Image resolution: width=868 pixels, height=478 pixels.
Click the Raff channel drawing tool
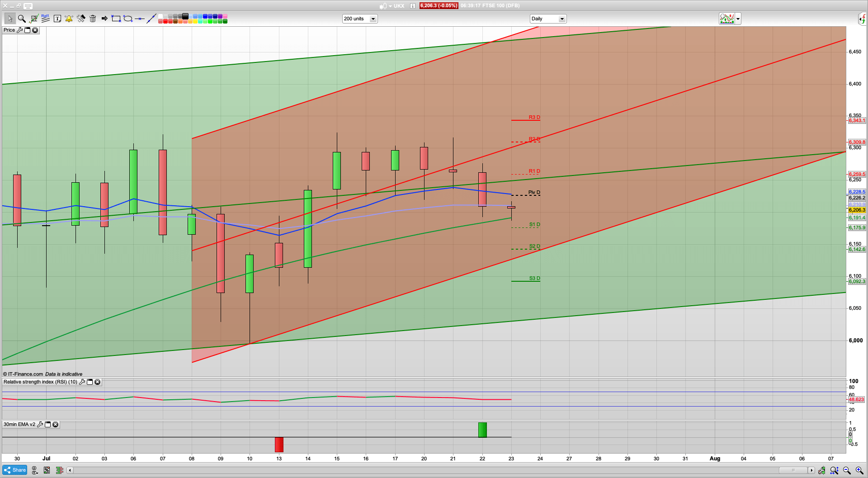pos(45,19)
